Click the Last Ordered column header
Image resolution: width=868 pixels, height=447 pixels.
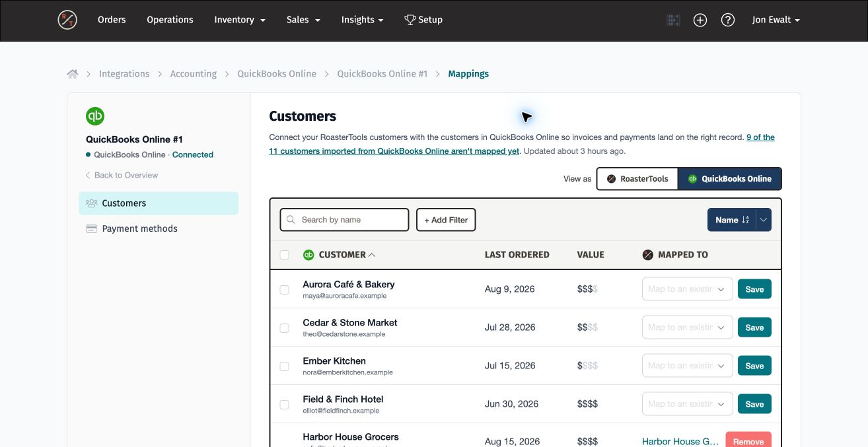pyautogui.click(x=517, y=255)
